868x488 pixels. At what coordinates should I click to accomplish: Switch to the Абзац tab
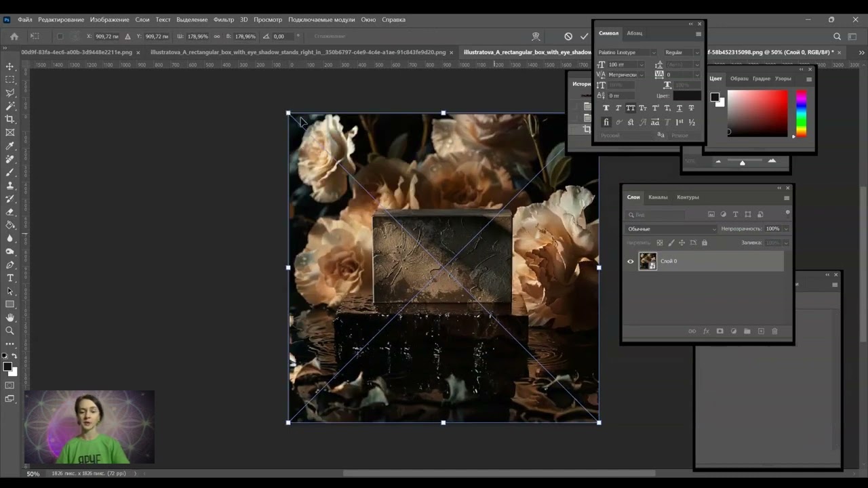pos(635,33)
